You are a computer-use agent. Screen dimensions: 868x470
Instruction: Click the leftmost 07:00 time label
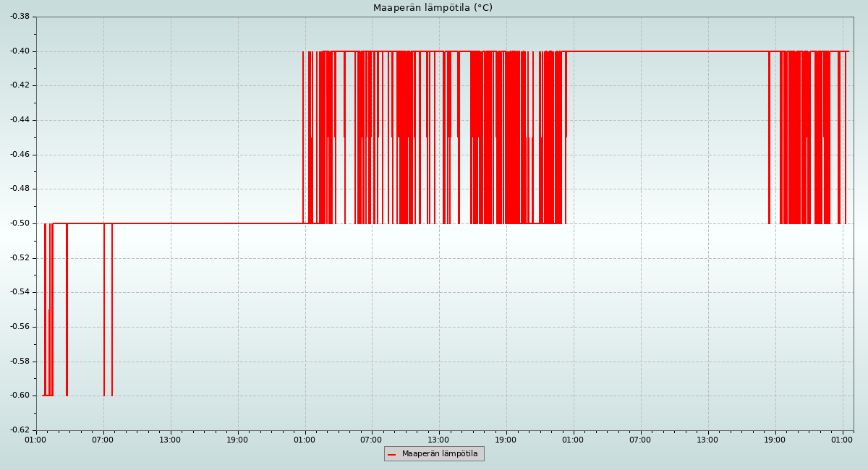pyautogui.click(x=103, y=440)
